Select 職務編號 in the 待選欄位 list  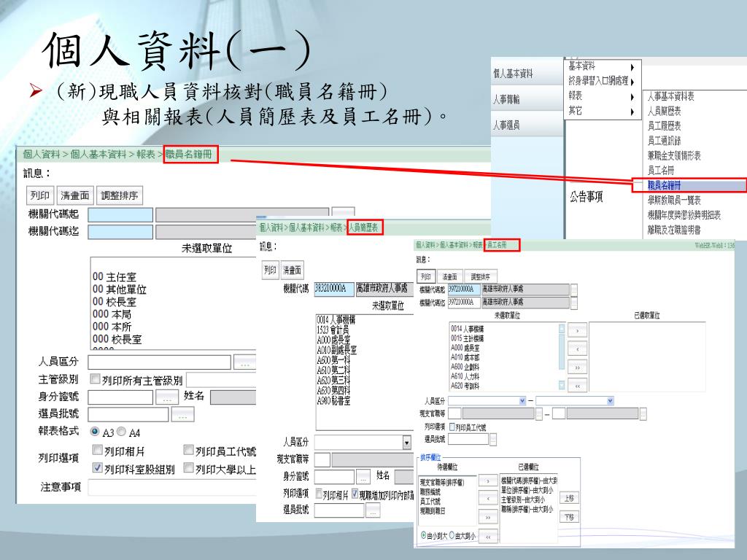tap(430, 491)
